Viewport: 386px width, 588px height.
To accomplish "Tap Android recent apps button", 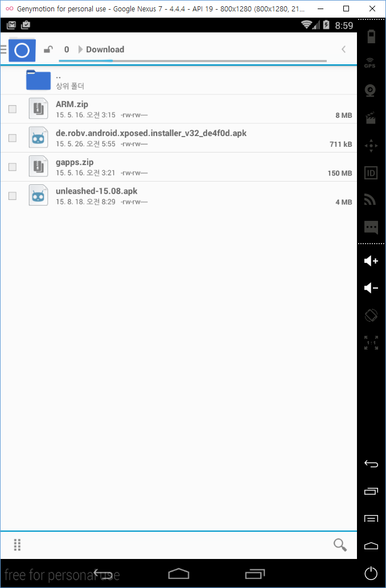I will click(254, 574).
